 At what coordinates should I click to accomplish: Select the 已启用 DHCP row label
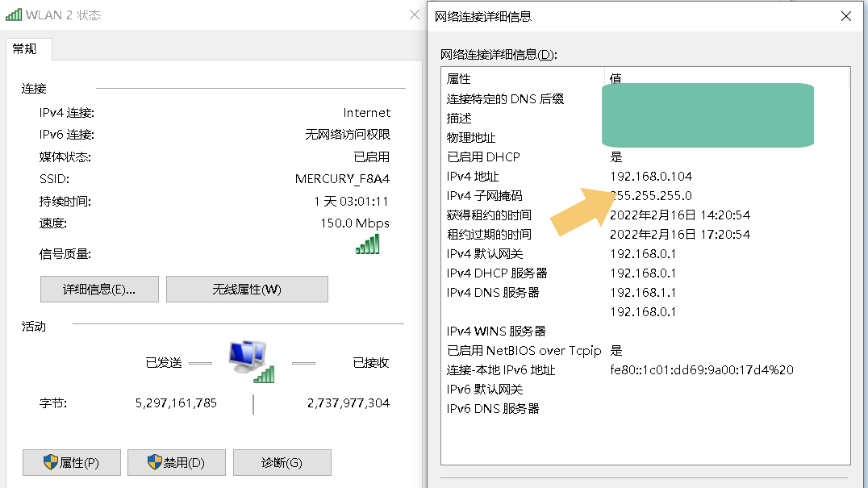point(483,156)
